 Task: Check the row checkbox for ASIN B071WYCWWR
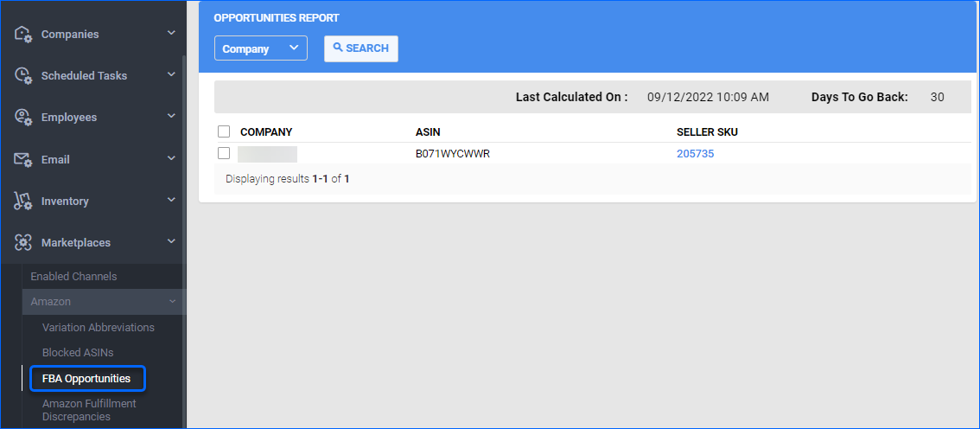click(224, 154)
